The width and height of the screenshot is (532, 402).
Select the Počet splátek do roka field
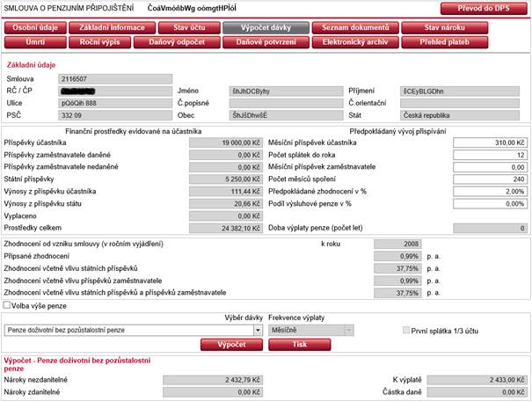(490, 154)
